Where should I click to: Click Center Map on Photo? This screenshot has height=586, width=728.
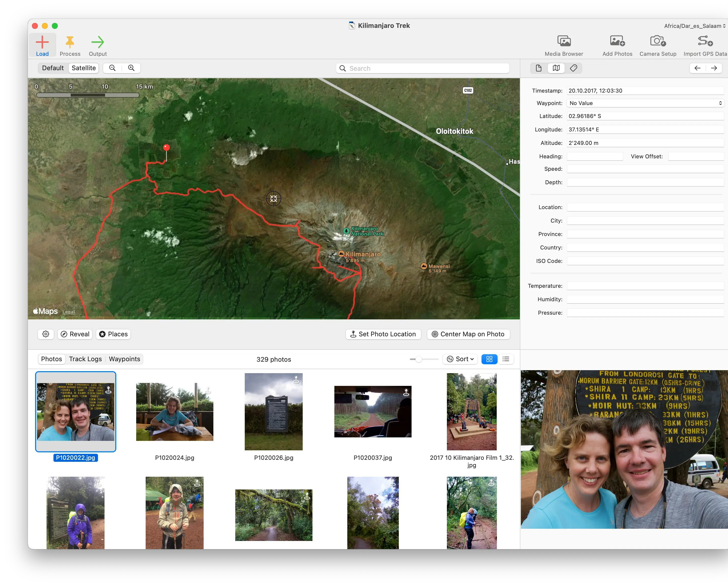point(468,334)
